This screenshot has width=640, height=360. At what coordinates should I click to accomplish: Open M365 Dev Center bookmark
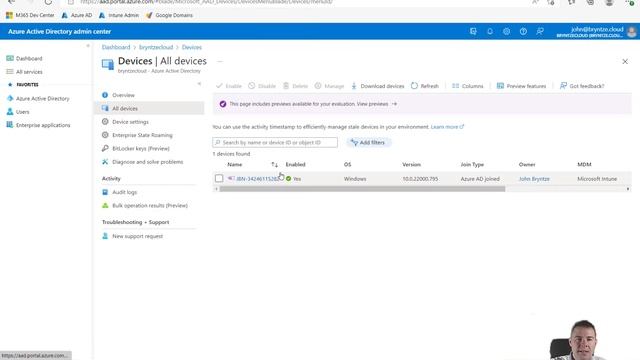tap(30, 16)
